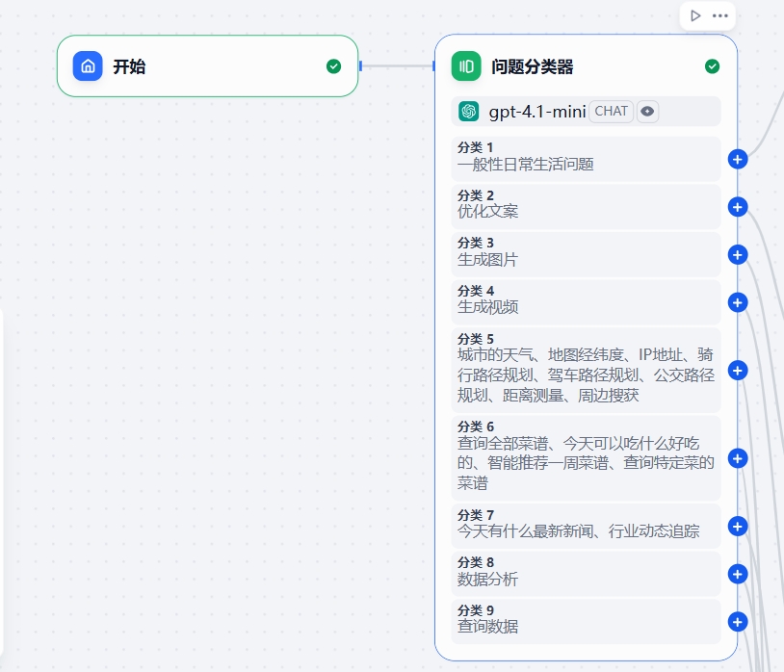Viewport: 784px width, 672px height.
Task: Add a node from 分类 1 plus handle
Action: [738, 160]
